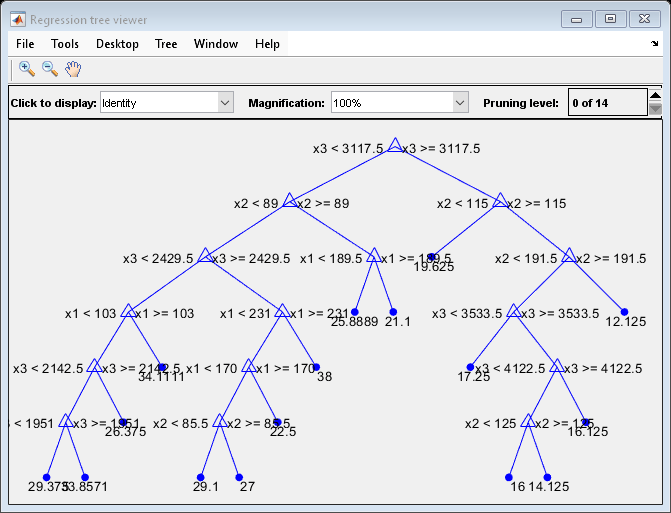The width and height of the screenshot is (671, 513).
Task: Click the x2 < 115 branch node
Action: [500, 200]
